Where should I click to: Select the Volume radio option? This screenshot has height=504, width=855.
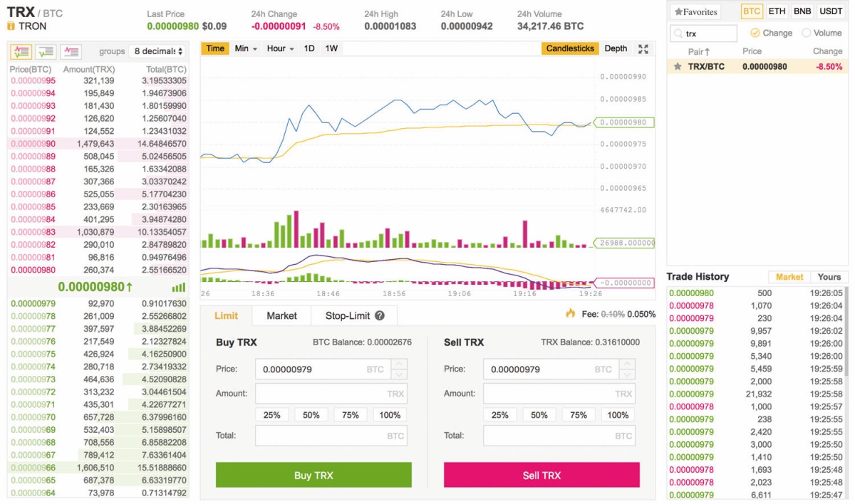[x=807, y=33]
